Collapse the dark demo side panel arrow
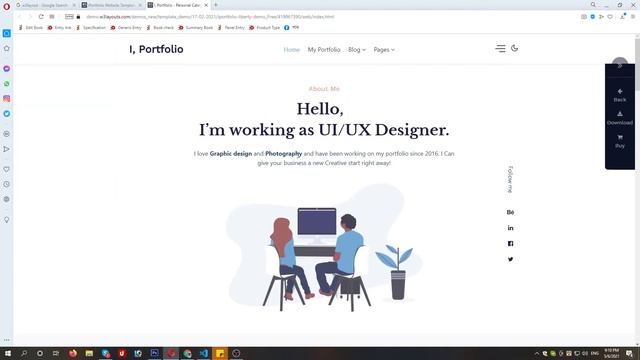Viewport: 640px width, 360px height. 620,66
